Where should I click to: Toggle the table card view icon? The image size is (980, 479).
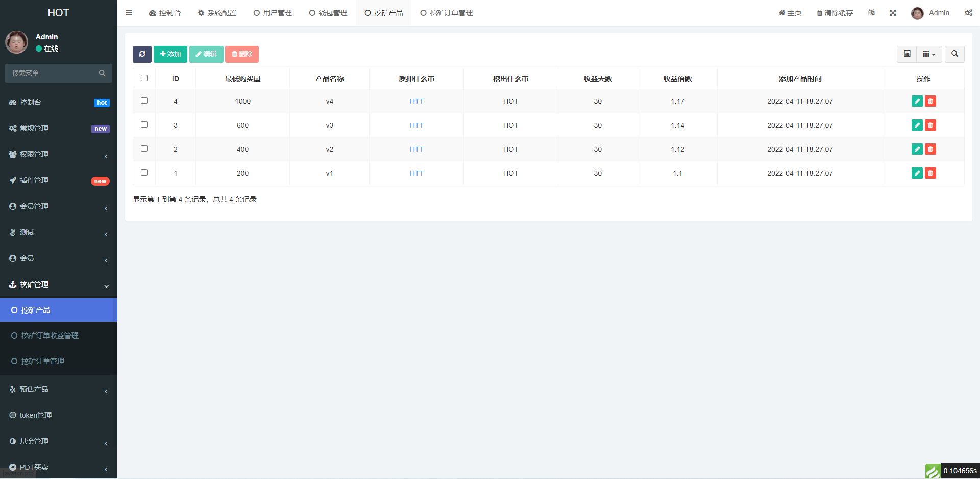(x=907, y=54)
